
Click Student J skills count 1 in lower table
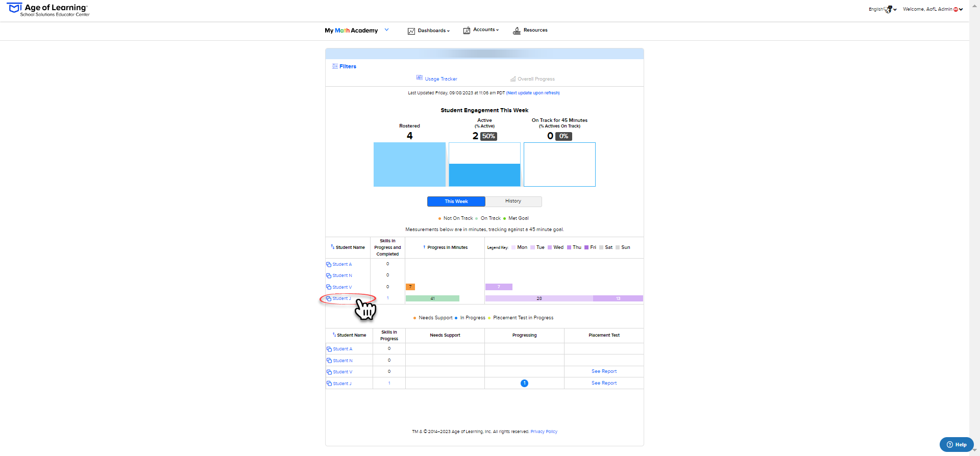[389, 383]
